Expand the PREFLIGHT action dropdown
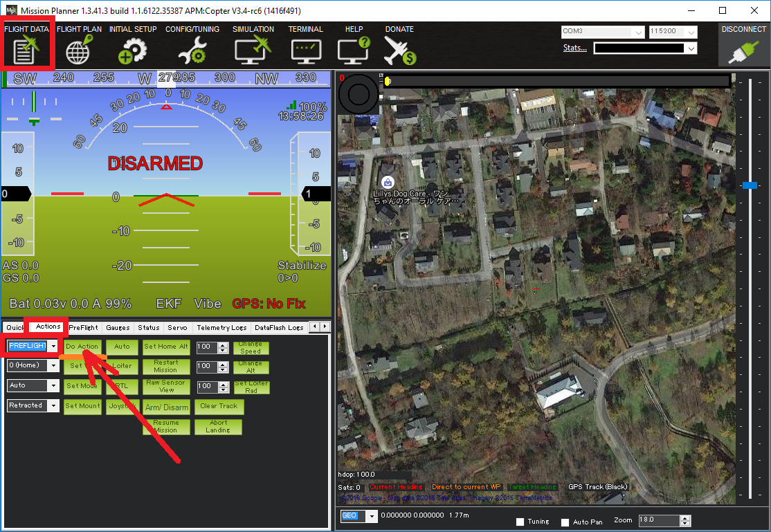This screenshot has height=532, width=771. (53, 346)
